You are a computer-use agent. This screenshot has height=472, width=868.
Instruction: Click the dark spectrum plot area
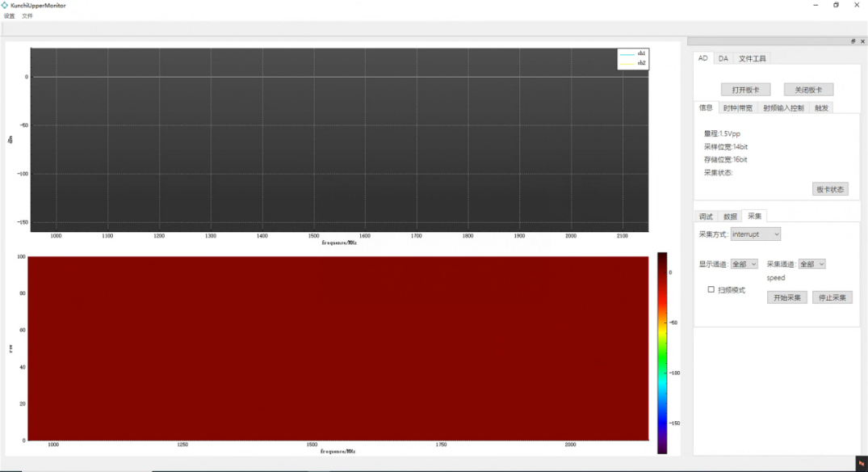coord(339,140)
